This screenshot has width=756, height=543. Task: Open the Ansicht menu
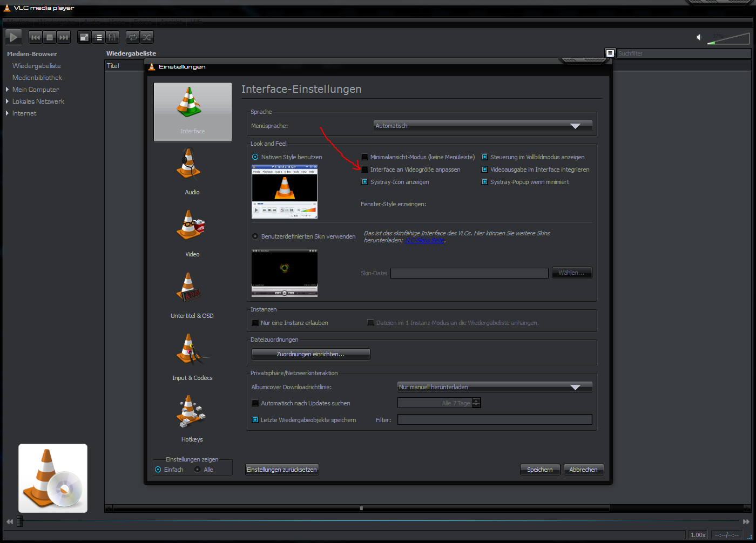[x=172, y=23]
